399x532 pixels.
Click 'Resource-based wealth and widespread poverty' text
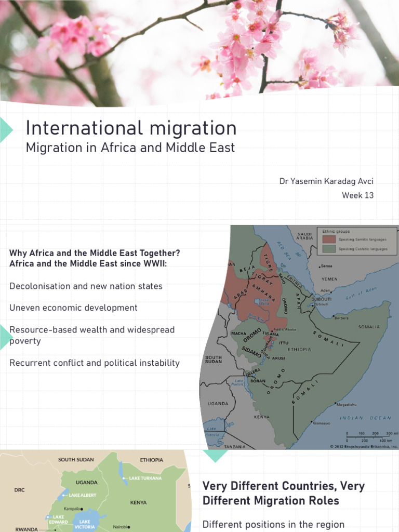(92, 335)
